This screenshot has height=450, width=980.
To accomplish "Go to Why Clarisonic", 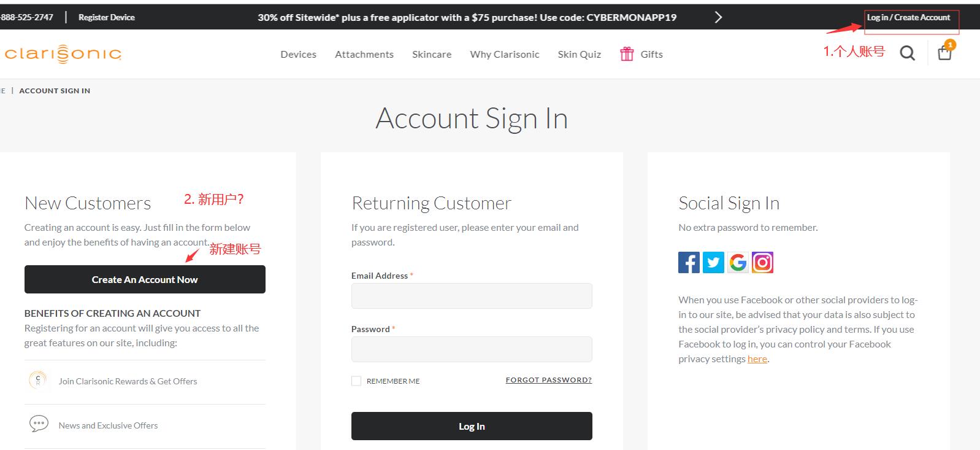I will pyautogui.click(x=505, y=55).
